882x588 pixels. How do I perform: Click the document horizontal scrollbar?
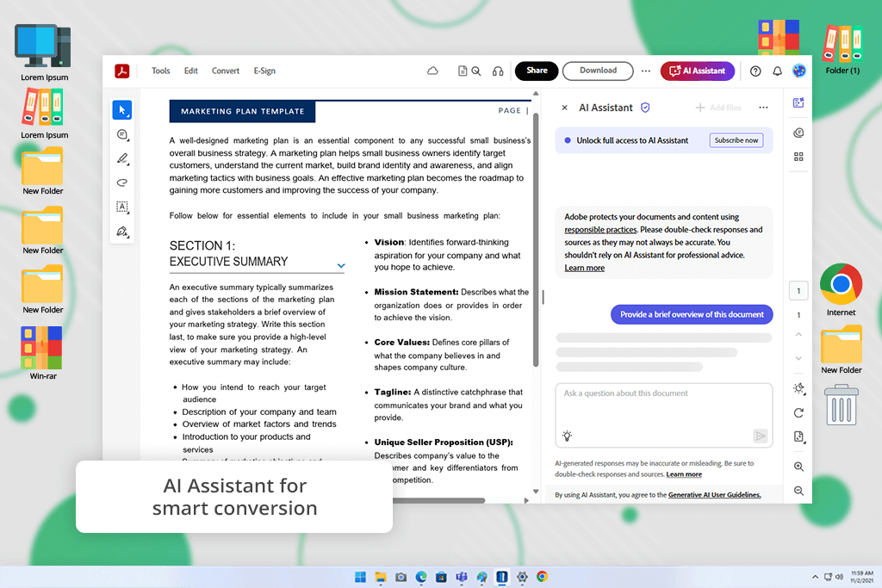coord(438,500)
